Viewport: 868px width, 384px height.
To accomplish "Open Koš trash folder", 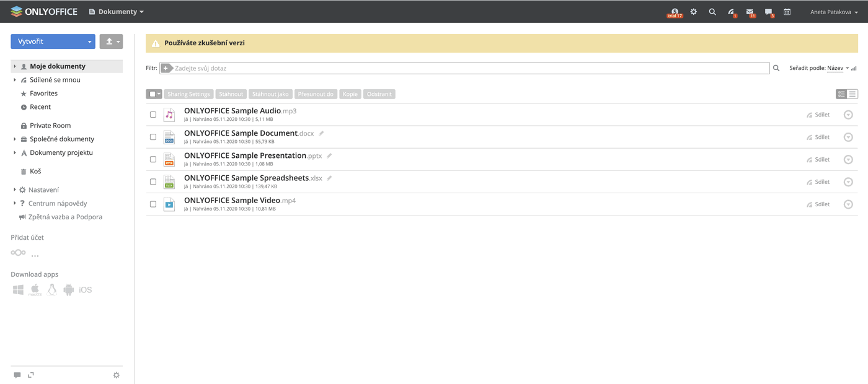I will click(35, 172).
